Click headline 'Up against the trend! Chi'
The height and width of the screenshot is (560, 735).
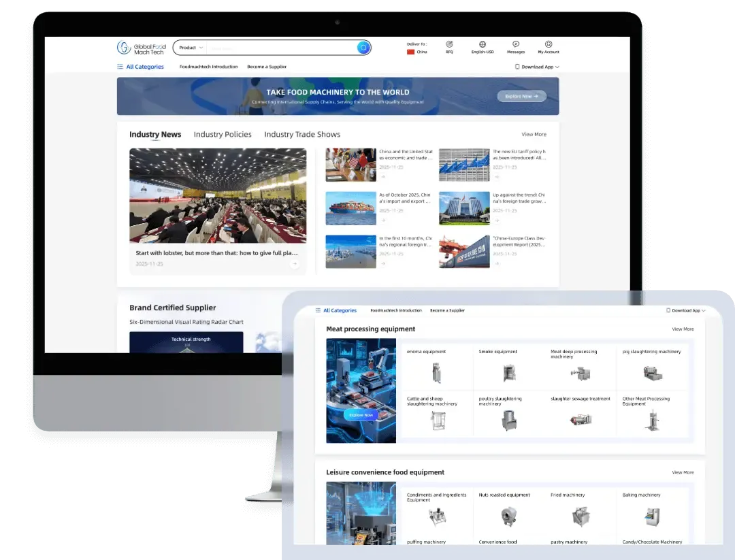pyautogui.click(x=519, y=198)
